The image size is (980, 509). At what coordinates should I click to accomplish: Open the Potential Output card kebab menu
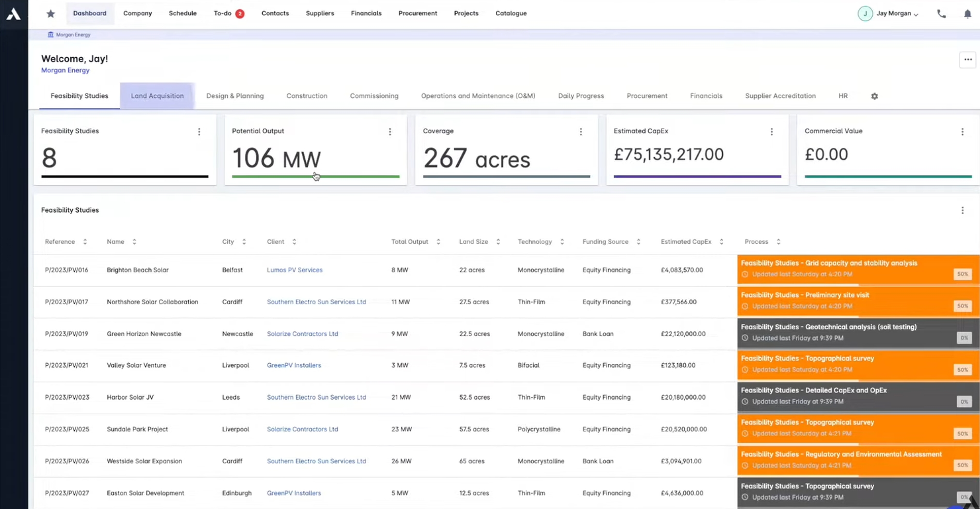click(389, 132)
